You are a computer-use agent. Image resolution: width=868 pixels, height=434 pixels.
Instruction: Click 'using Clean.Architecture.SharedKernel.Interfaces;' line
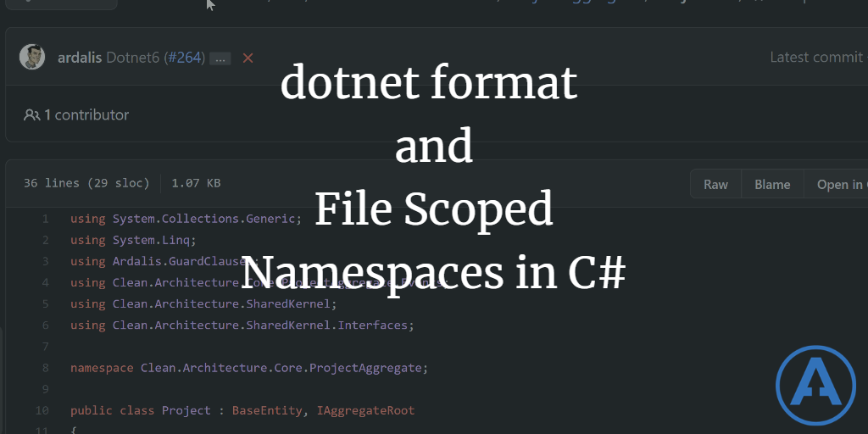tap(242, 325)
